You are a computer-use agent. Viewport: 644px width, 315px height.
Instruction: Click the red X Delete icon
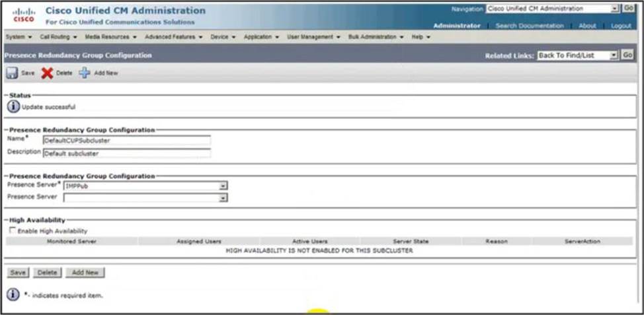click(47, 73)
